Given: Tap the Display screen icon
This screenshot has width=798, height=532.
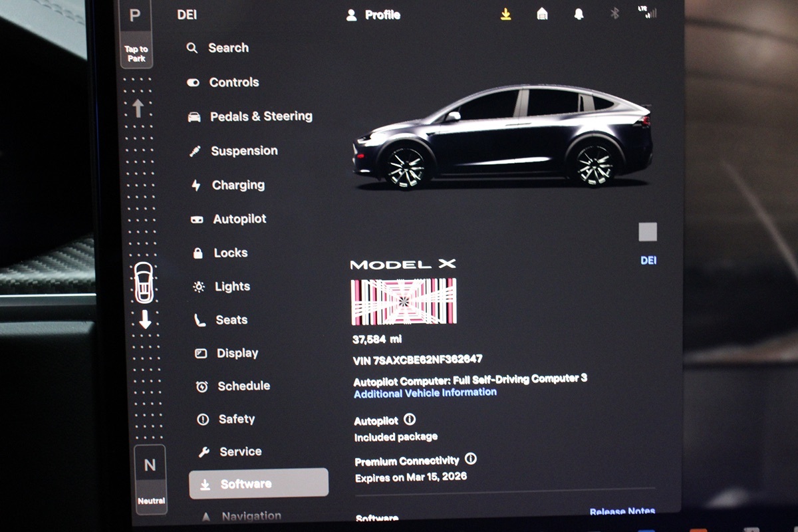Looking at the screenshot, I should click(x=201, y=354).
